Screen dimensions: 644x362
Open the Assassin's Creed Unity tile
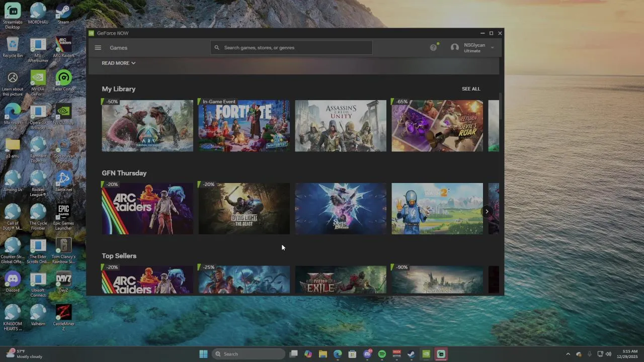341,126
